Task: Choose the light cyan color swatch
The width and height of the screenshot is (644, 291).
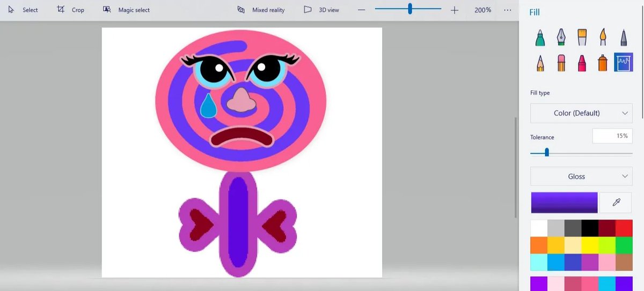Action: [x=539, y=262]
